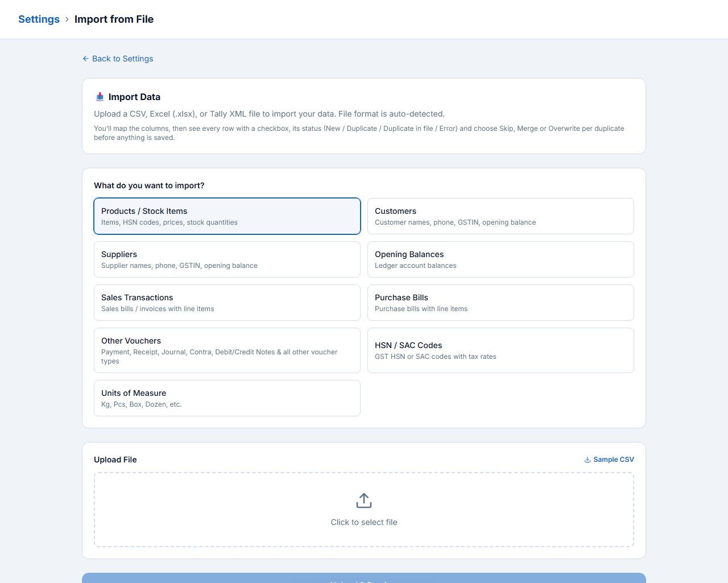Download the Sample CSV file

609,460
